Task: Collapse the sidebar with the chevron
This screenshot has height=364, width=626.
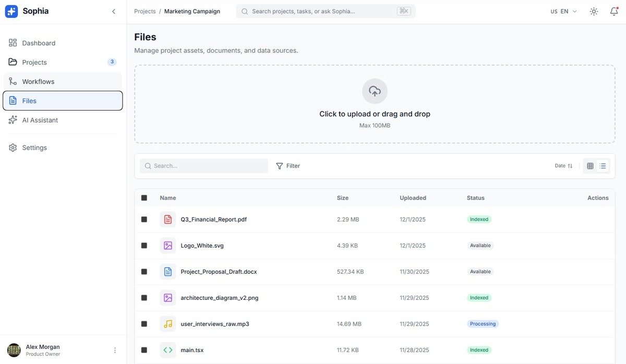Action: [x=114, y=11]
